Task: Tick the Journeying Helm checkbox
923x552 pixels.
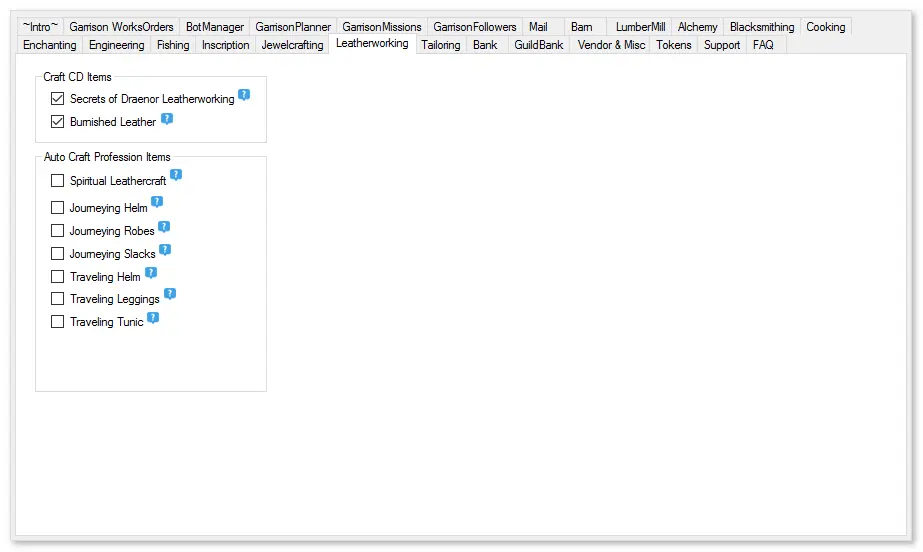Action: pos(57,207)
